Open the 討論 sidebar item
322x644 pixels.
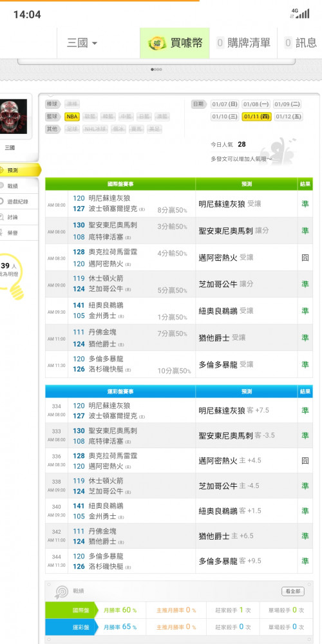pyautogui.click(x=19, y=217)
